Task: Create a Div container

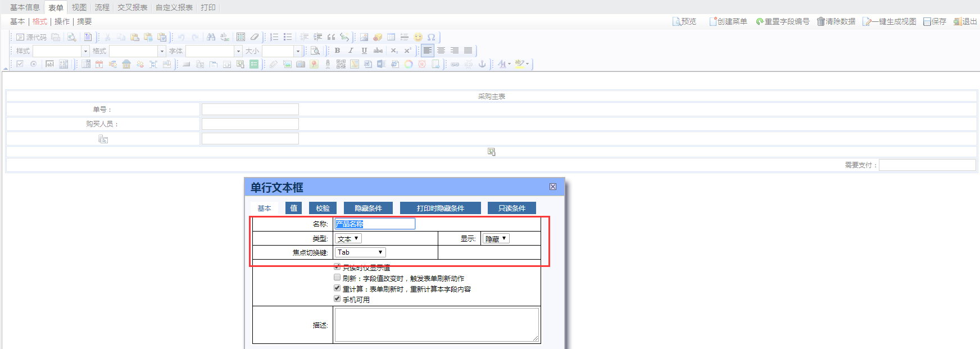Action: (x=344, y=37)
